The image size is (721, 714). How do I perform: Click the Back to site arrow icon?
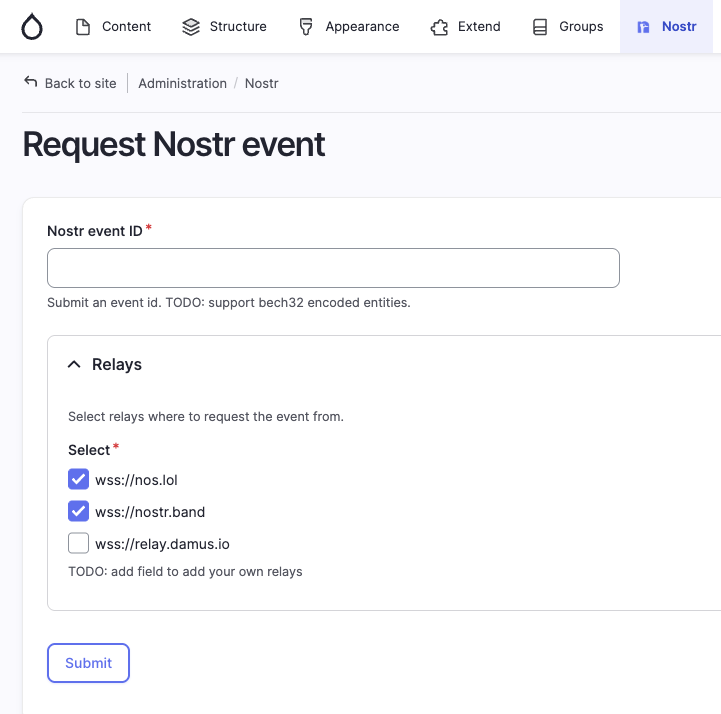coord(31,82)
